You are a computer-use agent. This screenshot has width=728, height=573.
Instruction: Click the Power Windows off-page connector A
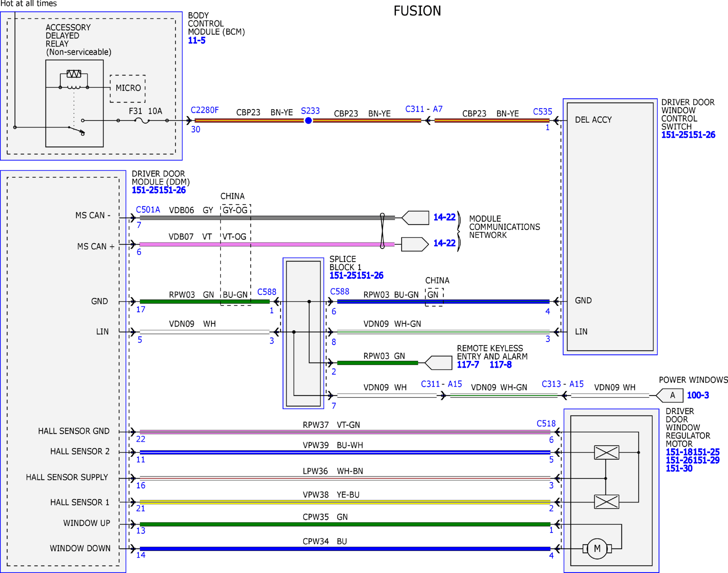(x=670, y=396)
